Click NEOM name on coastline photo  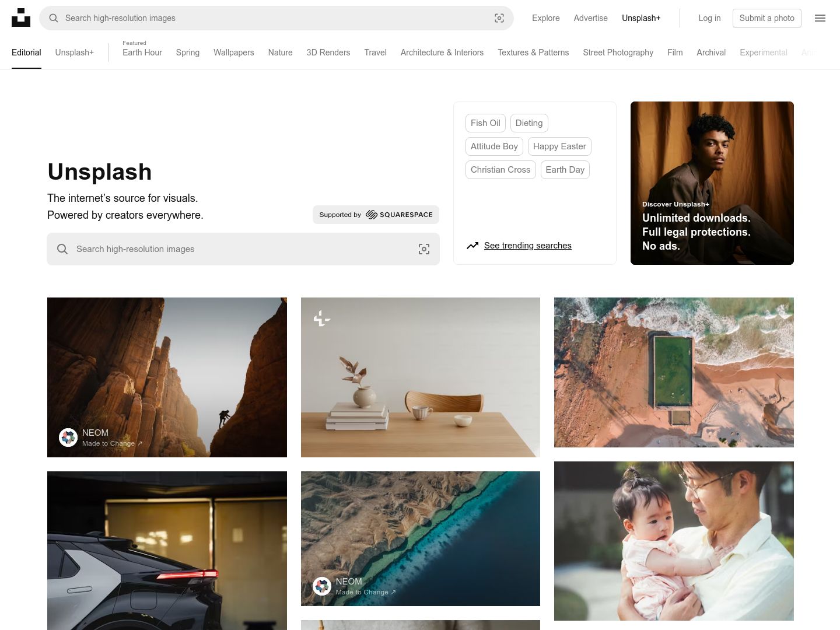(349, 582)
